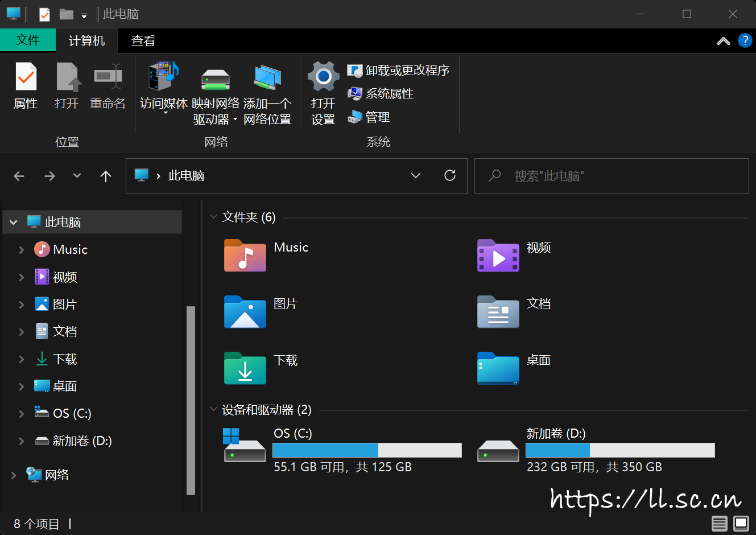This screenshot has width=756, height=535.
Task: Click the 属性 (Properties) ribbon icon
Action: [26, 76]
